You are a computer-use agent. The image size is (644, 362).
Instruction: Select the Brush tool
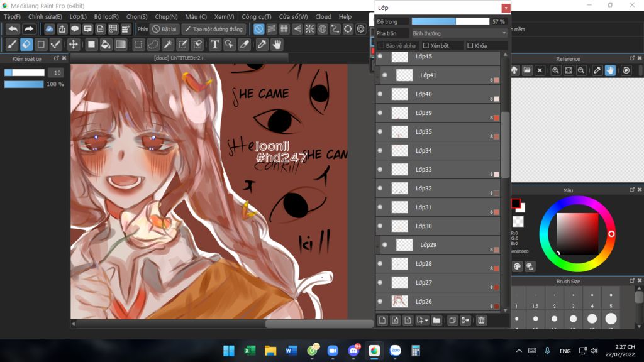pos(12,45)
